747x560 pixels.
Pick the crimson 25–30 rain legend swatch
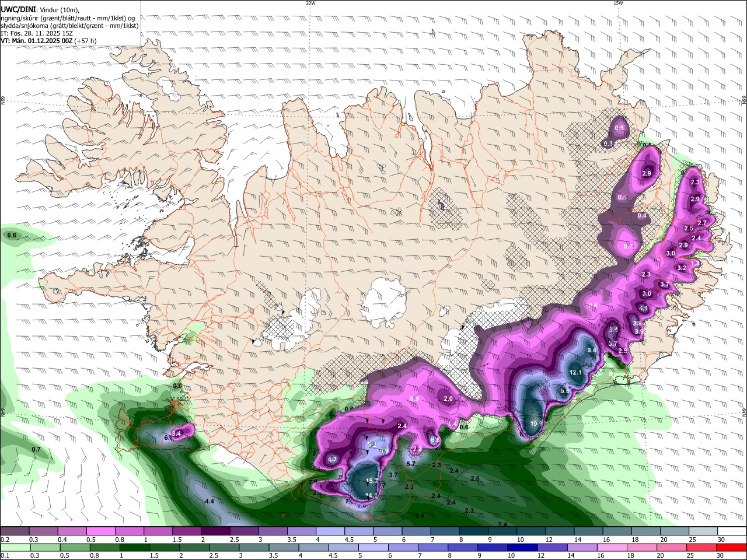(x=702, y=547)
